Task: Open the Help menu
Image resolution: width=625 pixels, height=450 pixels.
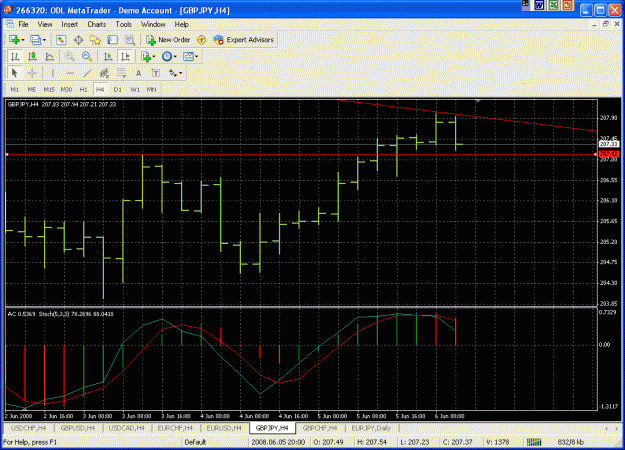Action: point(181,25)
